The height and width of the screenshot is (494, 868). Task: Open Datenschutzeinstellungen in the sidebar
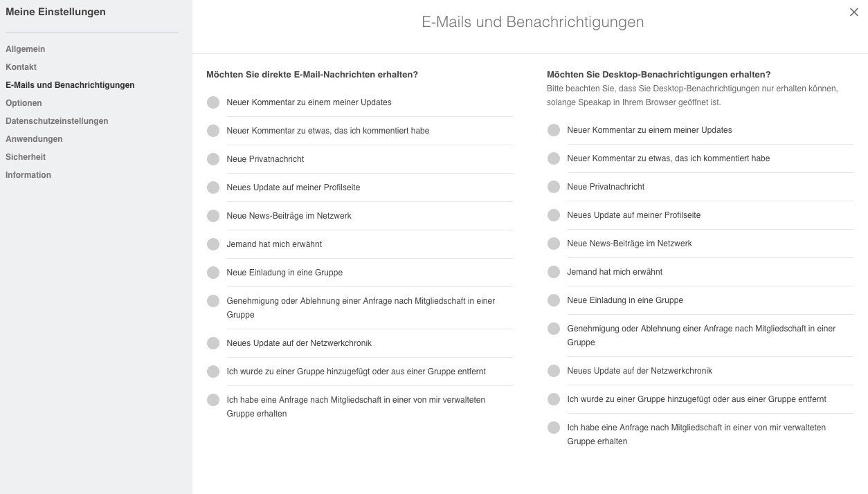(x=57, y=121)
